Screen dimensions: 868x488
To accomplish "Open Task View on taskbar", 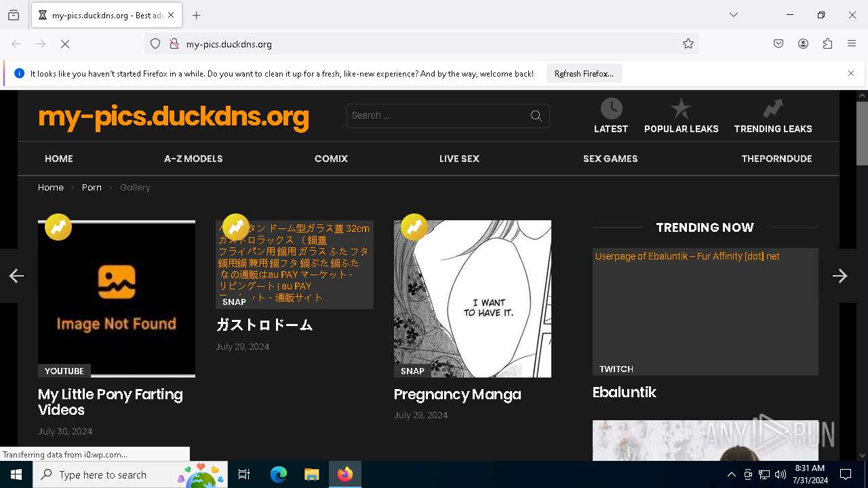I will (x=244, y=474).
